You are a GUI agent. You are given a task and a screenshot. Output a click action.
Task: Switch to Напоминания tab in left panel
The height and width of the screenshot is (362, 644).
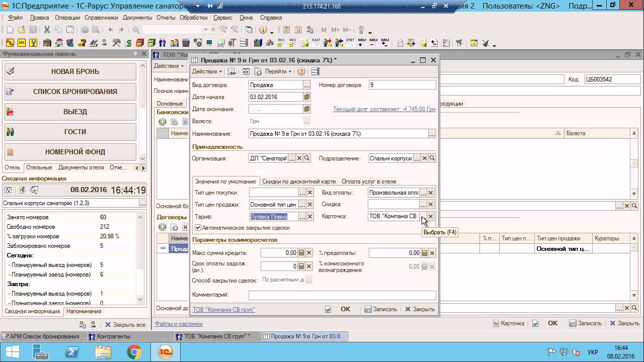click(x=84, y=311)
